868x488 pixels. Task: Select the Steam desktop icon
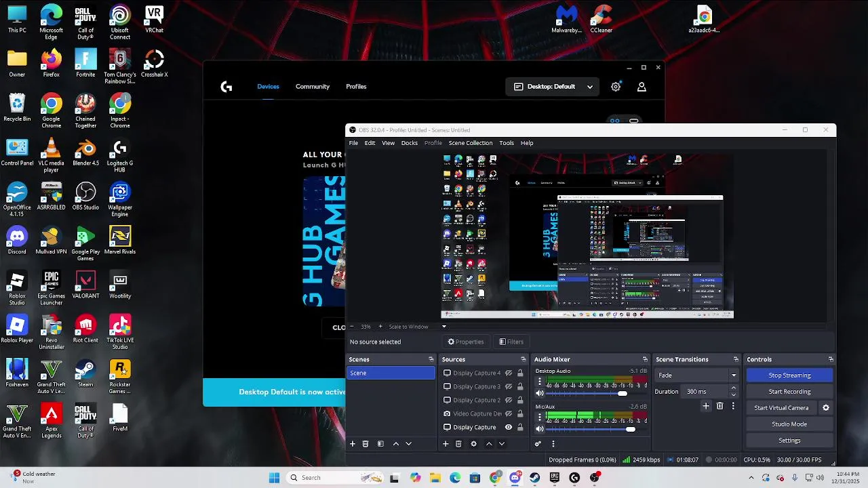[x=85, y=373]
